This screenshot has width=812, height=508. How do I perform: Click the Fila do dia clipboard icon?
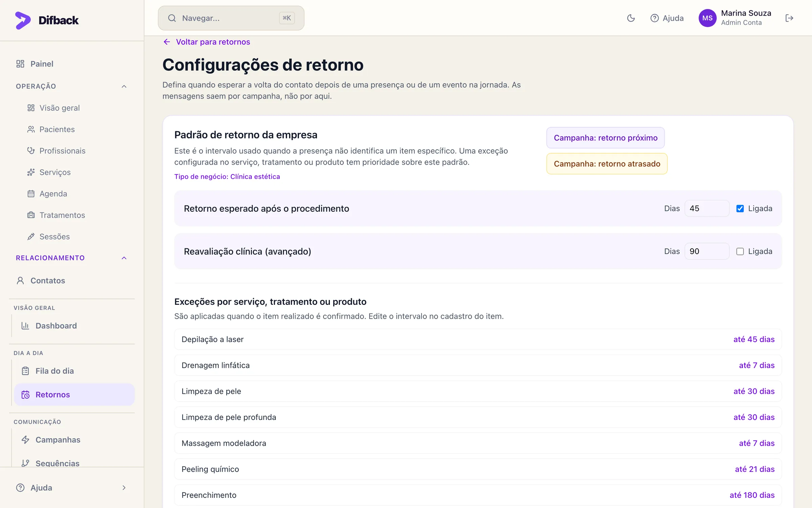point(25,371)
